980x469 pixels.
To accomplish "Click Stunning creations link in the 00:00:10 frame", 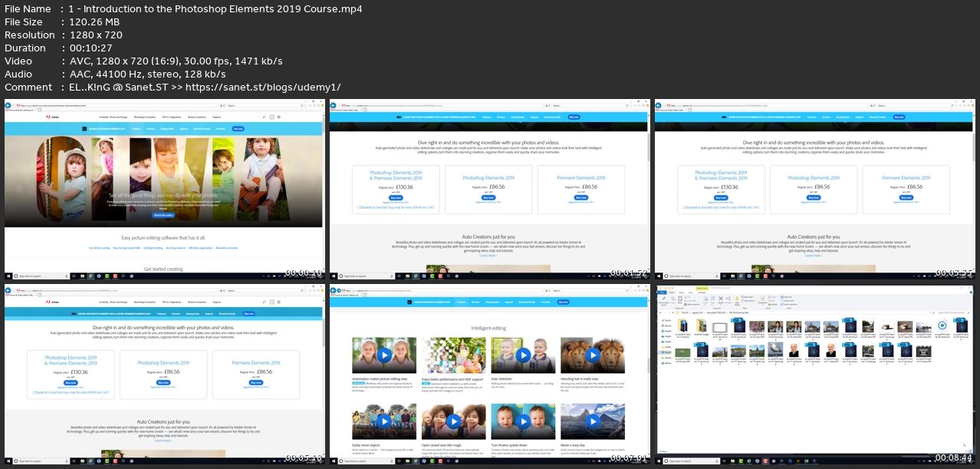I will click(176, 248).
